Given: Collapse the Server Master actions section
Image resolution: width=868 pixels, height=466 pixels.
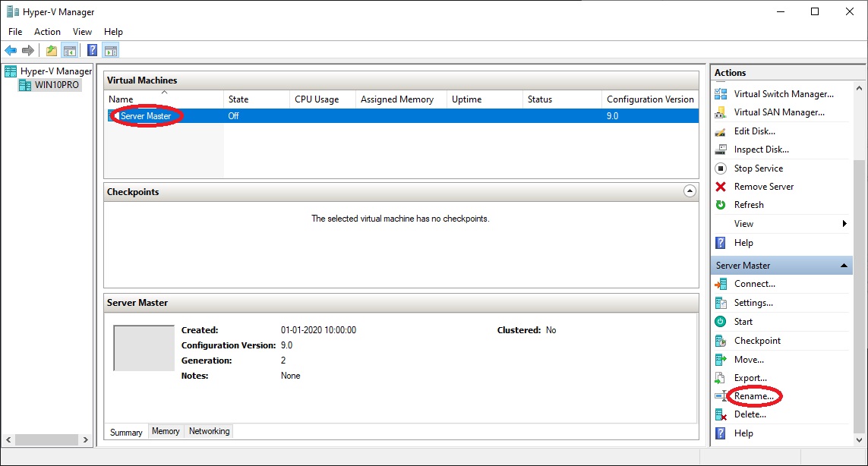Looking at the screenshot, I should 844,266.
